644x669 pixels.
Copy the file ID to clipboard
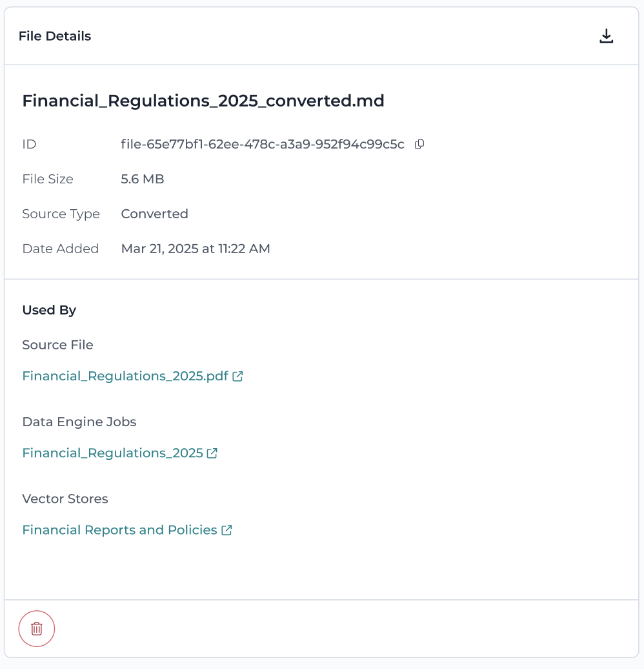[419, 144]
